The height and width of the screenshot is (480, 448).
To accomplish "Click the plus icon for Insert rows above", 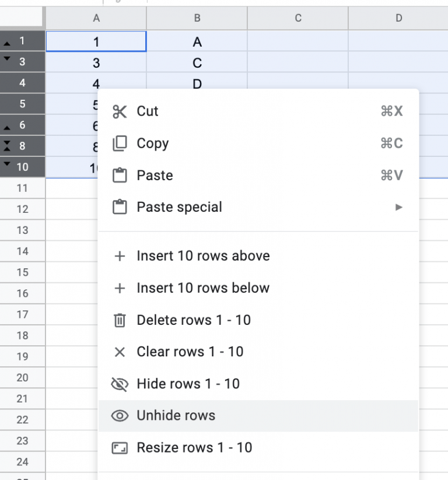I will (120, 256).
